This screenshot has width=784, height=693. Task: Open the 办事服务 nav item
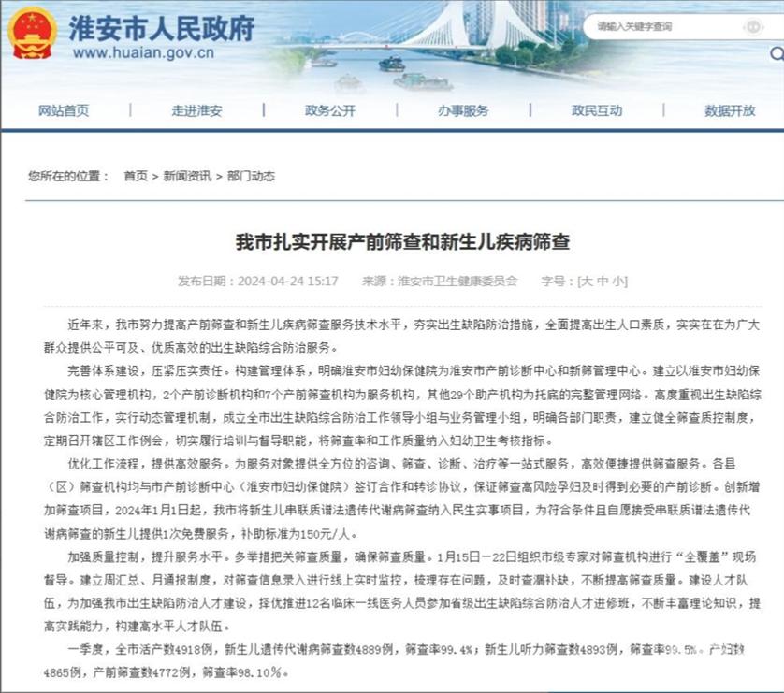point(463,110)
